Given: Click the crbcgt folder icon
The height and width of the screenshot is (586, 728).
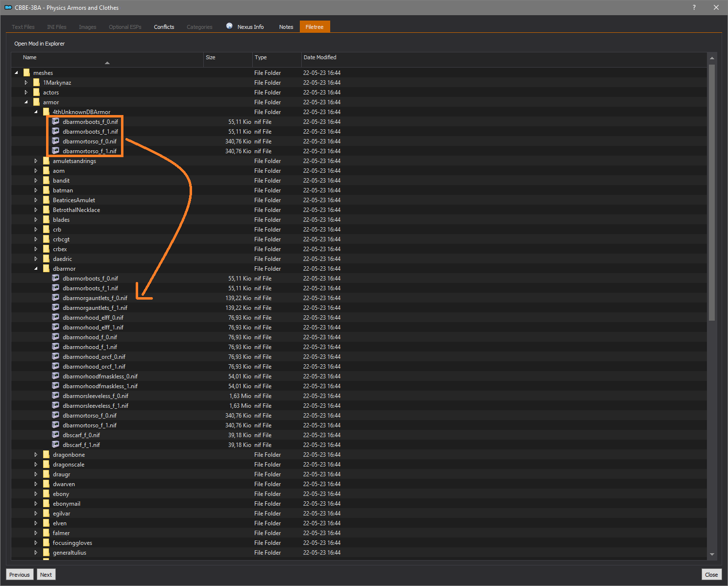Looking at the screenshot, I should (46, 239).
